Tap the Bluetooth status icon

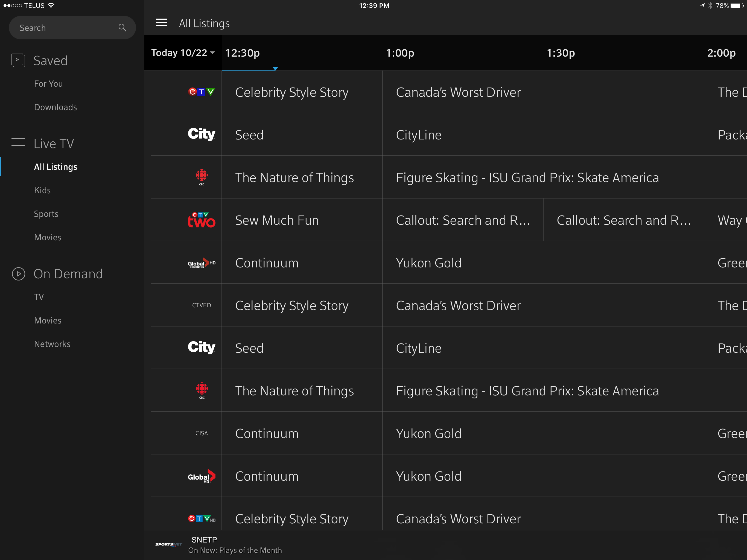(x=710, y=5)
